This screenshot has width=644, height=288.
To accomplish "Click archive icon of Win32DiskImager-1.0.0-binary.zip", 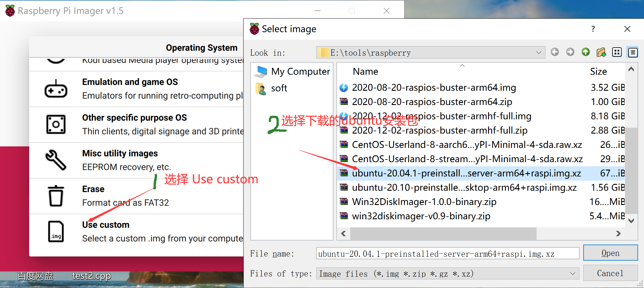I will [x=344, y=202].
